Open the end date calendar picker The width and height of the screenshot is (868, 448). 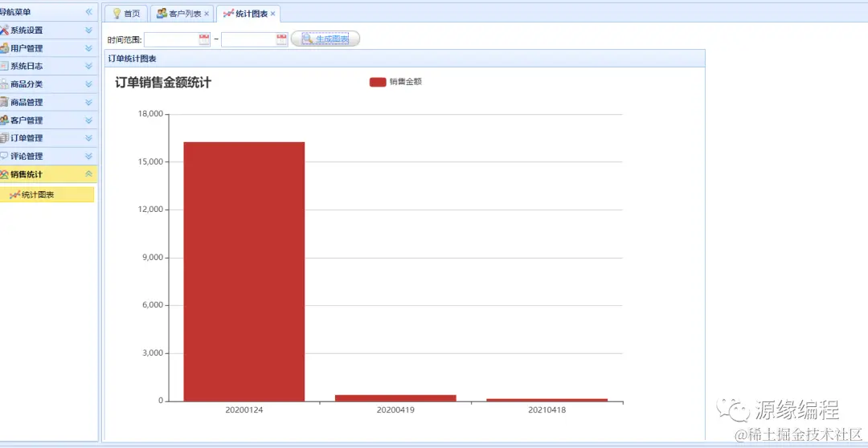click(x=282, y=39)
